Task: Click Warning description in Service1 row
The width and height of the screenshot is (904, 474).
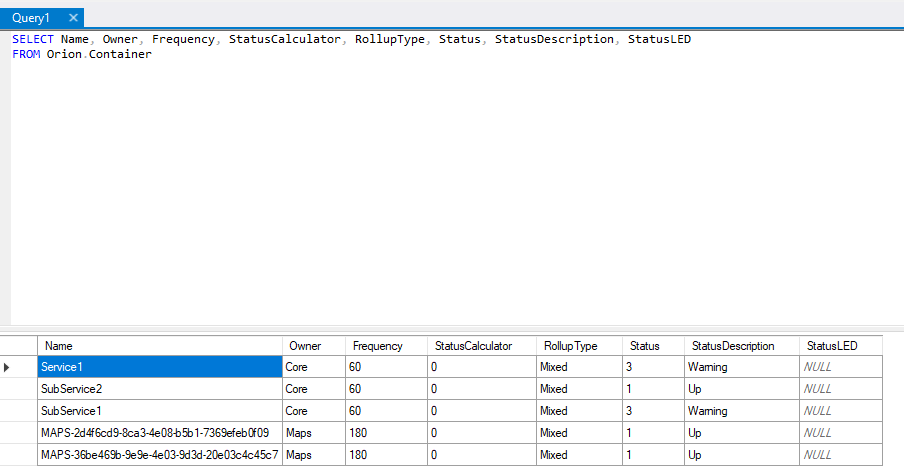Action: [x=741, y=367]
